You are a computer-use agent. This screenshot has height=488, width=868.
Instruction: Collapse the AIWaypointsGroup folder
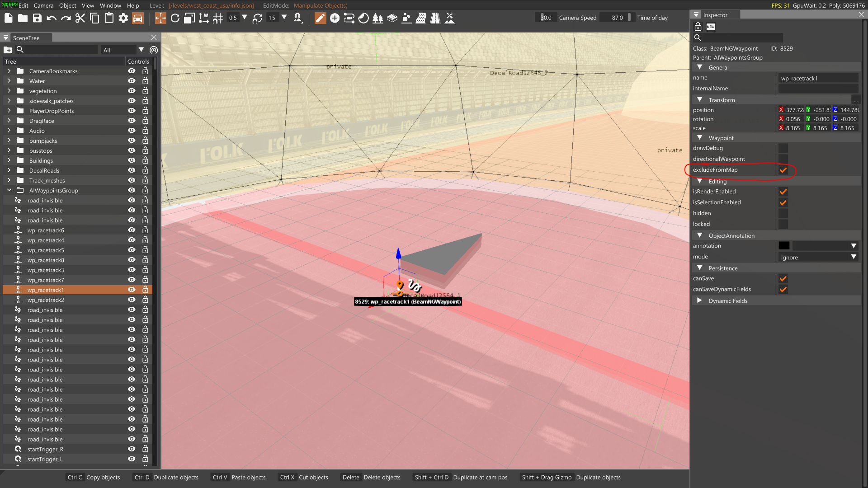coord(9,190)
